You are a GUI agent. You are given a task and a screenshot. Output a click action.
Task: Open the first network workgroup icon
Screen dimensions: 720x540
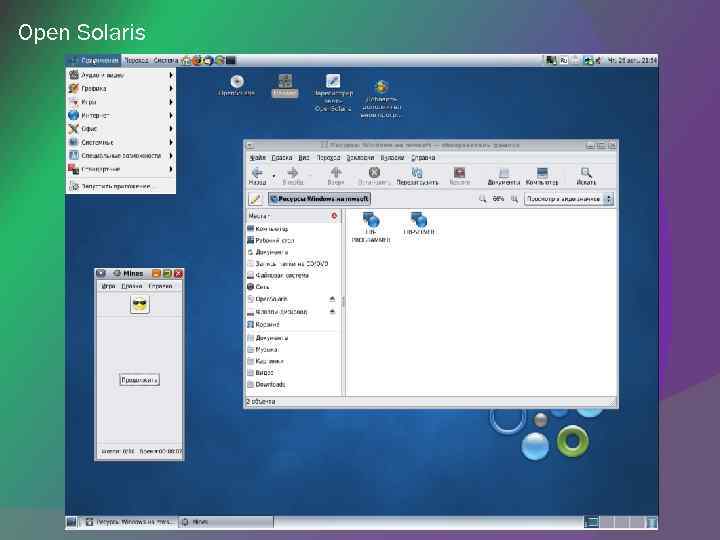pos(371,226)
